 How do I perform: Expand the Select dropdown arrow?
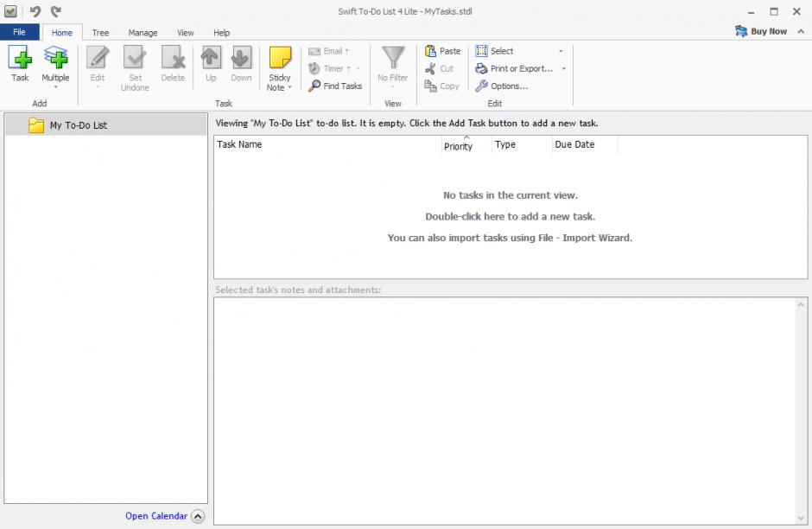click(x=561, y=51)
